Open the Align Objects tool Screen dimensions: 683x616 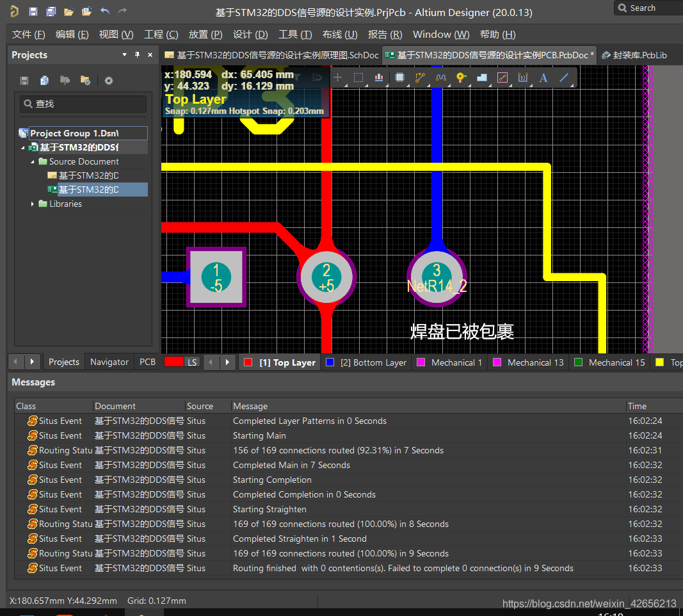(x=379, y=78)
